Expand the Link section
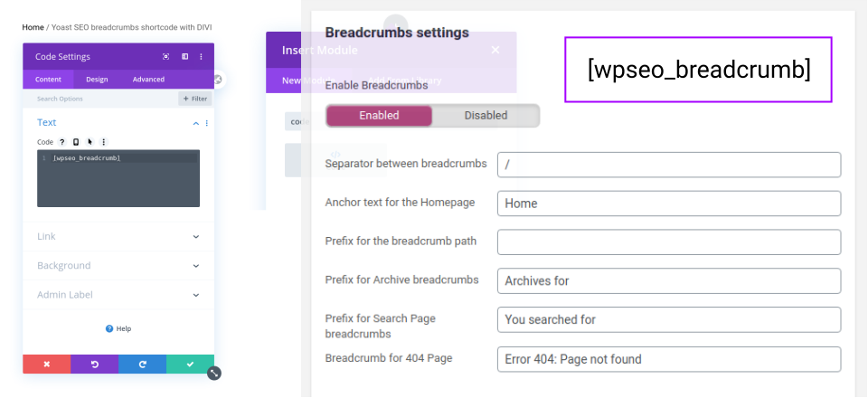The height and width of the screenshot is (398, 868). point(118,236)
